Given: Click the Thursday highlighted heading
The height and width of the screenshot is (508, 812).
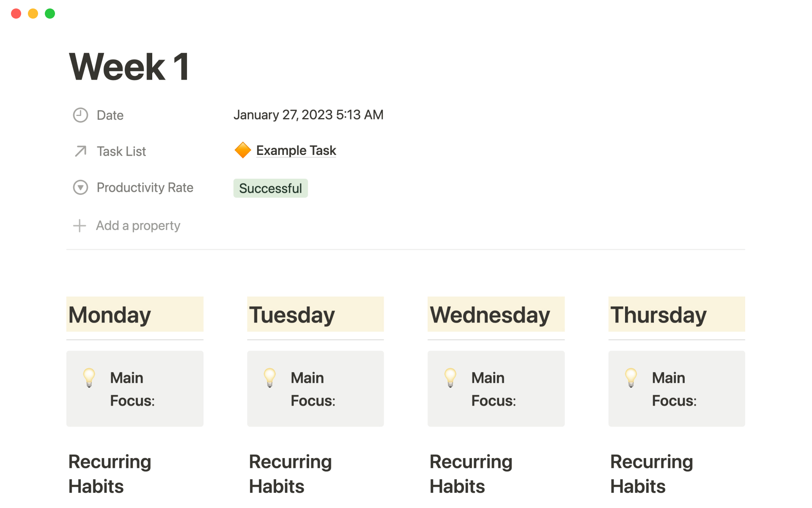Looking at the screenshot, I should tap(658, 315).
